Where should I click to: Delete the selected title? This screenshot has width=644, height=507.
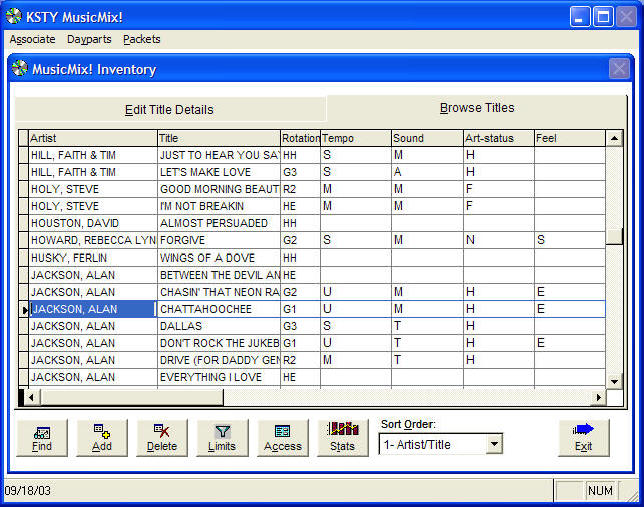pos(162,438)
